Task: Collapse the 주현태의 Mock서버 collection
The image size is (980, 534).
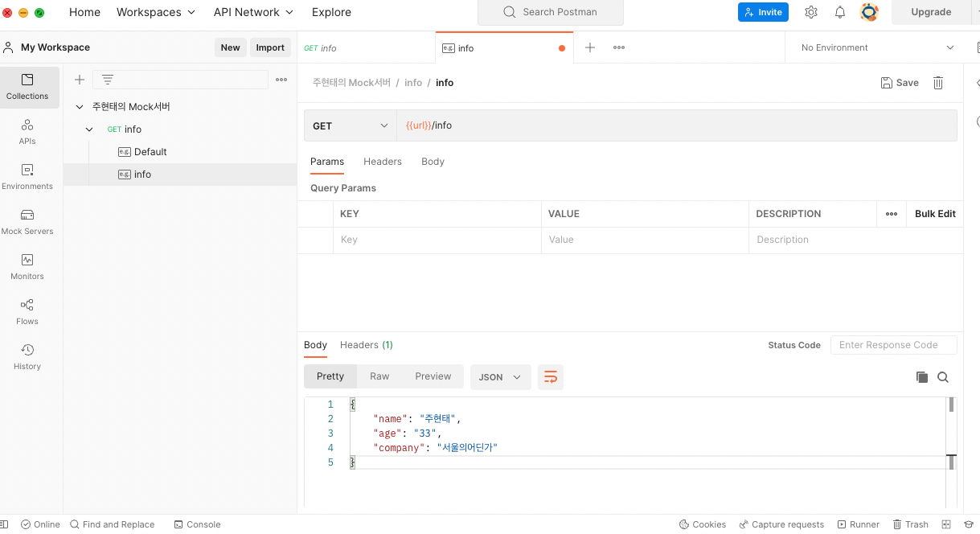Action: point(80,107)
